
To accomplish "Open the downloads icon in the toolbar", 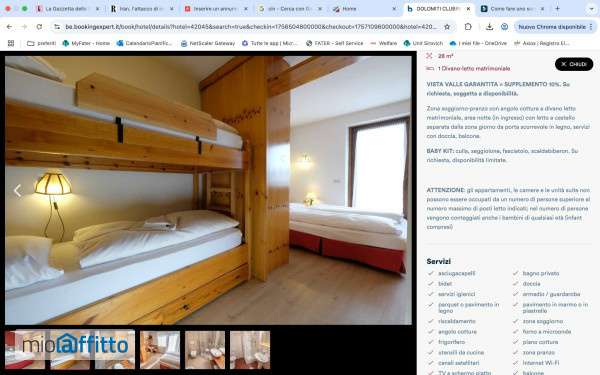I will click(x=489, y=27).
